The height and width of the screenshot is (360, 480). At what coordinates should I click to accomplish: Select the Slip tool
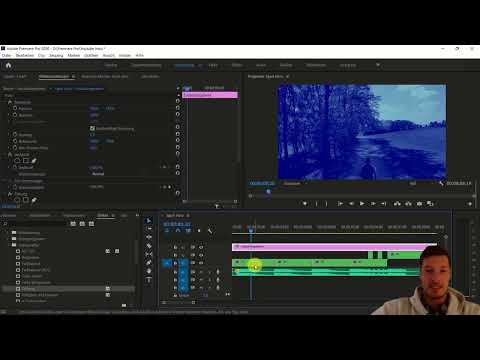149,254
